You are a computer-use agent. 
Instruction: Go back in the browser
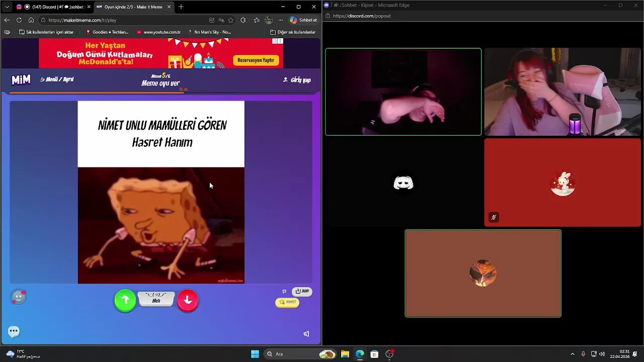[7, 20]
